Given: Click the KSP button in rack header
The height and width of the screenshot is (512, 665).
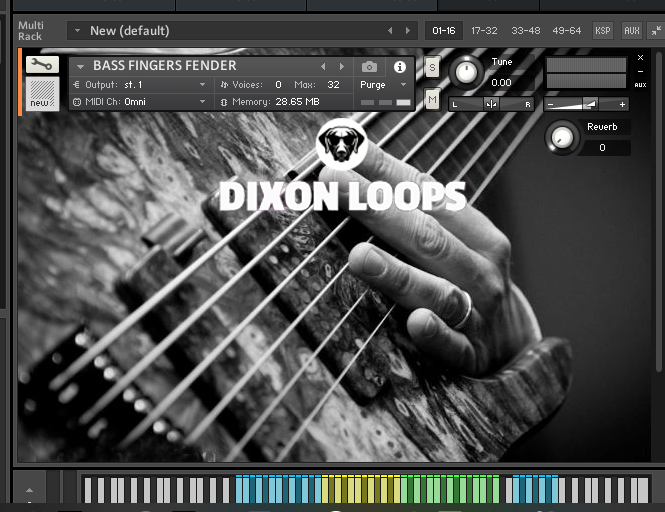Looking at the screenshot, I should (603, 31).
